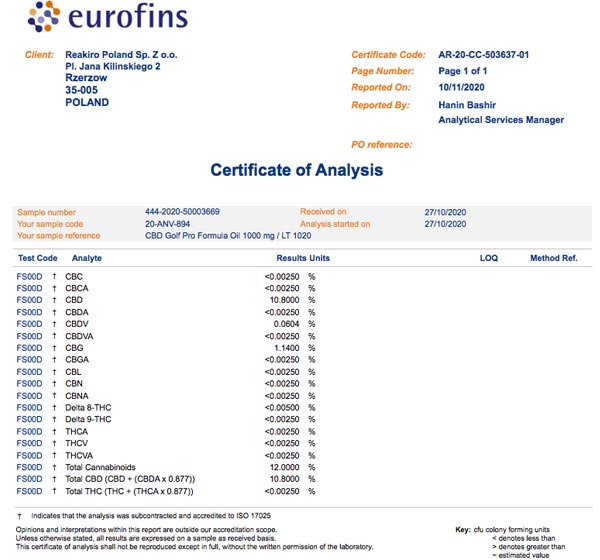
Task: Select the CBD Golf Pro Formula Oil reference
Action: click(x=228, y=236)
